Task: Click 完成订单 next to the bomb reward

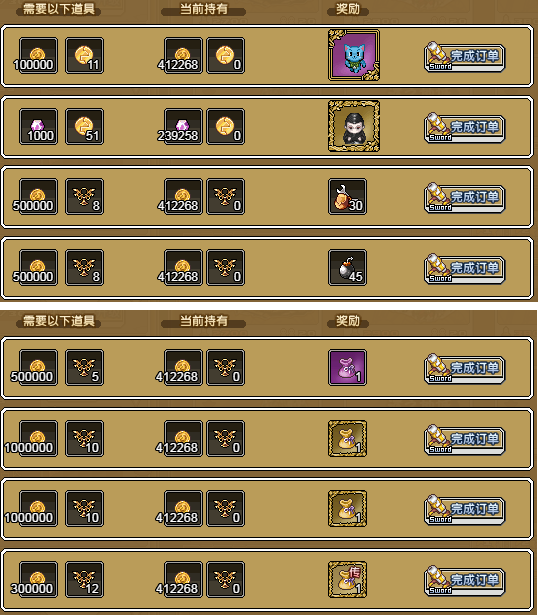Action: [464, 269]
